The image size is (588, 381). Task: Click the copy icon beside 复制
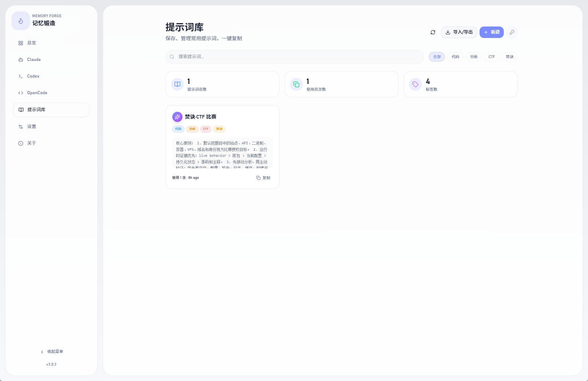[x=258, y=178]
